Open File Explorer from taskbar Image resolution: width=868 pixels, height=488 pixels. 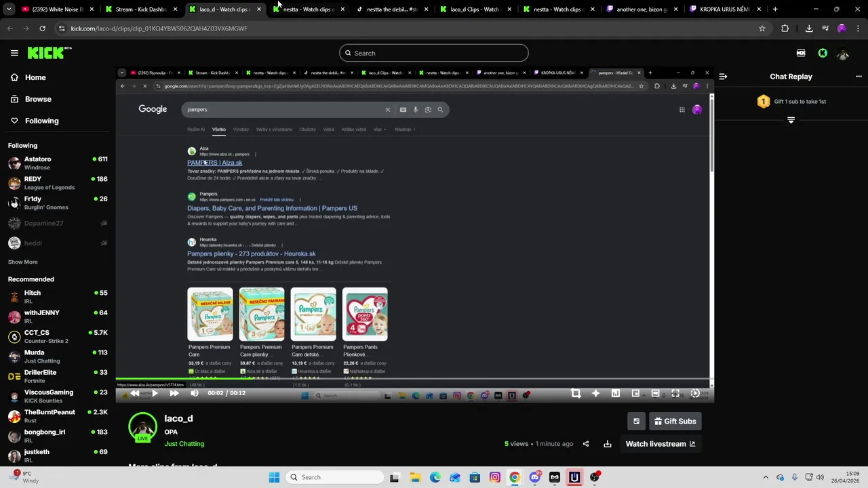415,477
